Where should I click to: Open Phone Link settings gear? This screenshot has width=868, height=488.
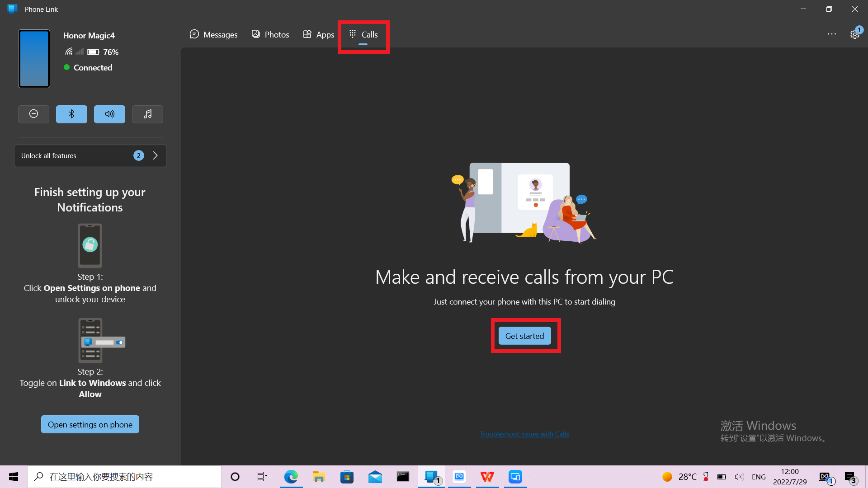coord(854,34)
